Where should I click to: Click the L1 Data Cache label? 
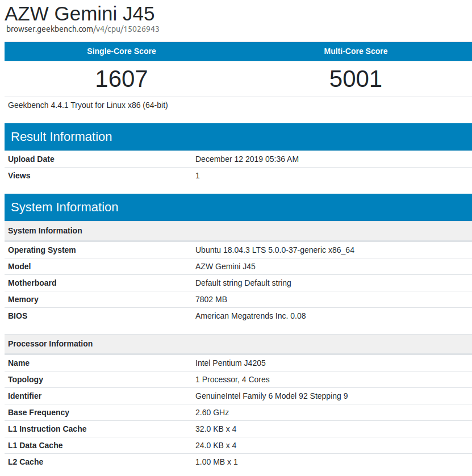click(35, 445)
